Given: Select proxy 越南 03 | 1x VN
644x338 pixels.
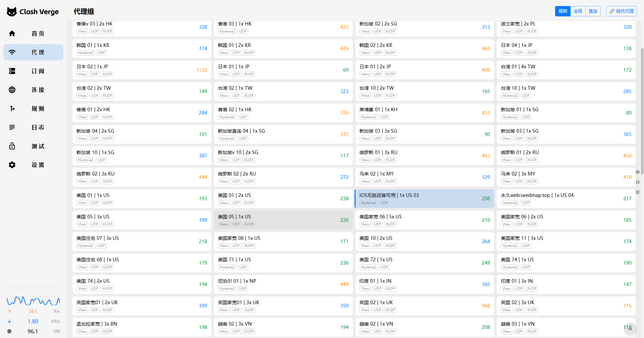Looking at the screenshot, I should click(x=566, y=327).
